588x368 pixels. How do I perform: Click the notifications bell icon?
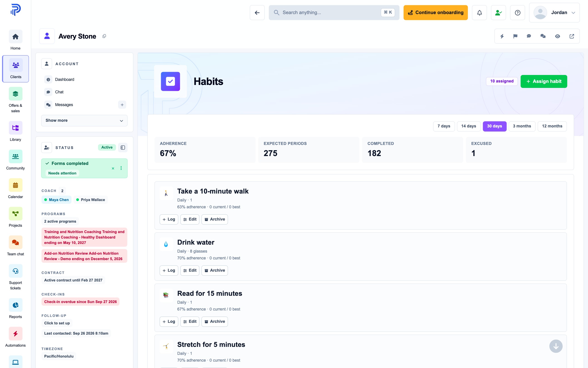pos(479,13)
